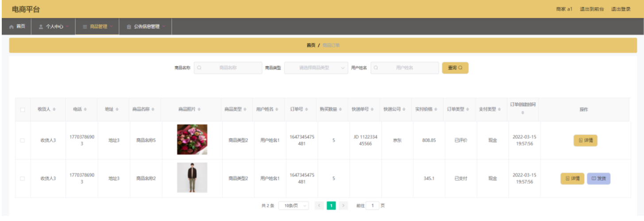The height and width of the screenshot is (221, 644).
Task: Focus the 用户姓名 search input
Action: pyautogui.click(x=405, y=68)
